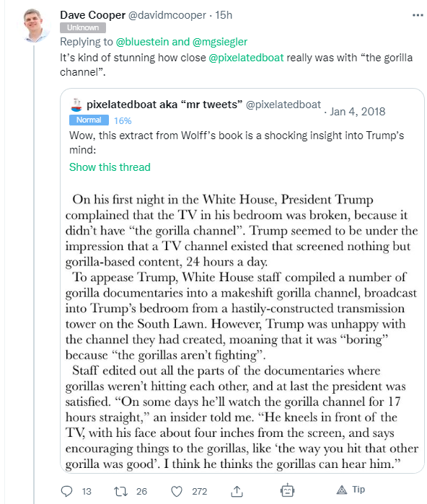Click the robot bot-check icon
Image resolution: width=427 pixels, height=504 pixels.
point(287,490)
